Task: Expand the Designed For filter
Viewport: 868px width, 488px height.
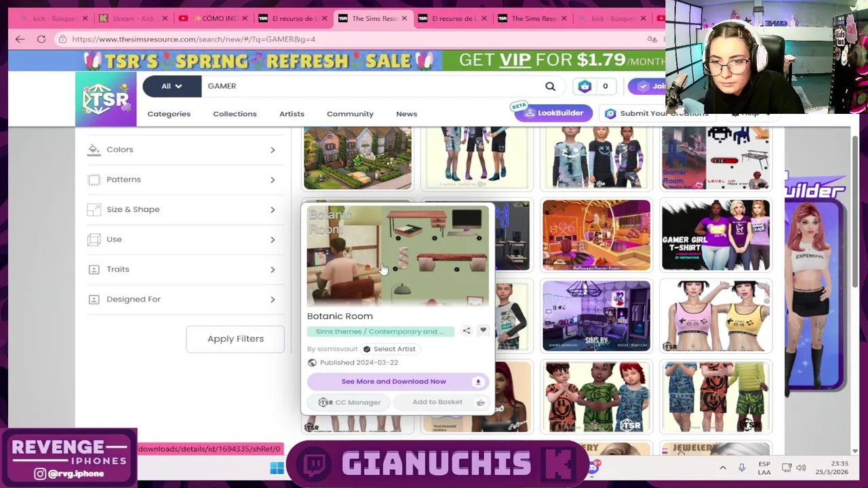Action: coord(273,300)
